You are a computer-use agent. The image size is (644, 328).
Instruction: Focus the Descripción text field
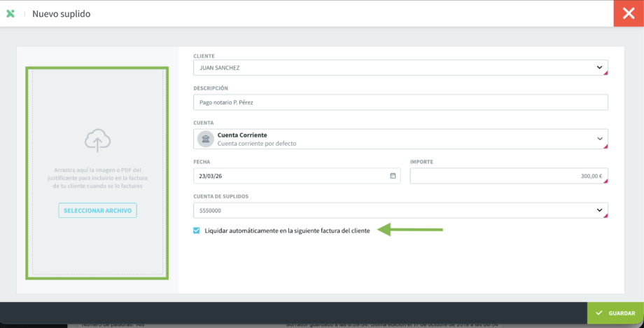pyautogui.click(x=400, y=102)
